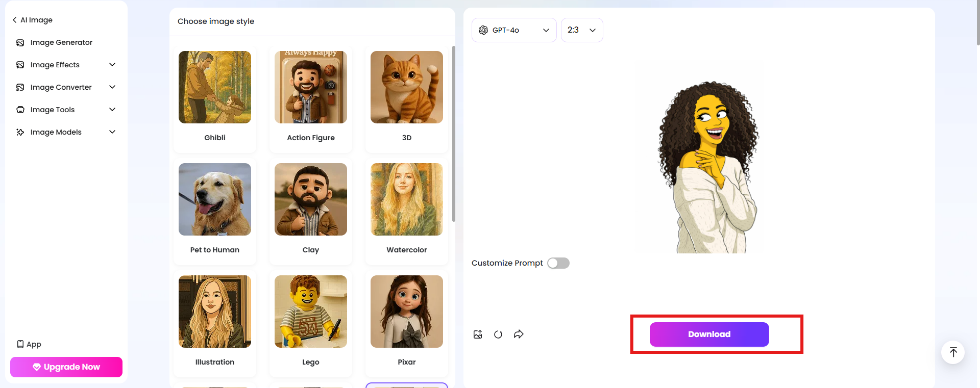Choose the Clay style thumbnail
980x388 pixels.
(311, 199)
